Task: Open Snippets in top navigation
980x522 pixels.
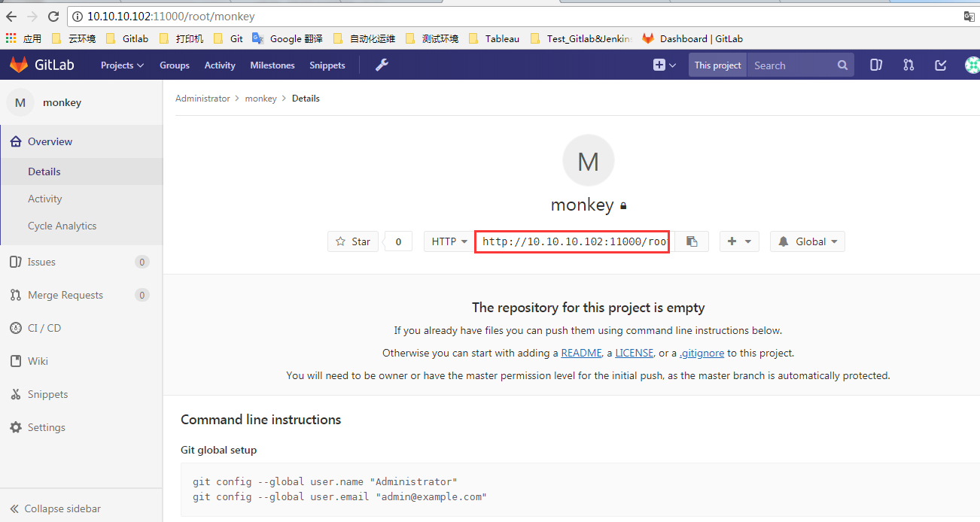Action: (327, 65)
